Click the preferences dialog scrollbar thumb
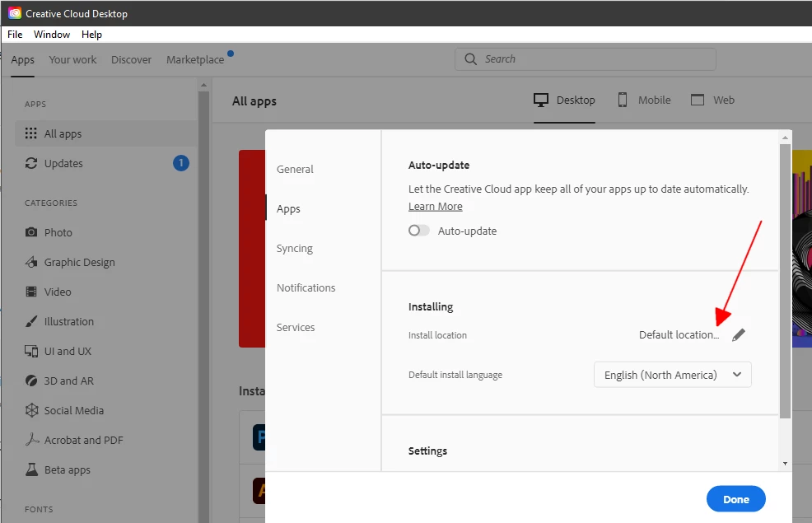Image resolution: width=812 pixels, height=523 pixels. 785,281
